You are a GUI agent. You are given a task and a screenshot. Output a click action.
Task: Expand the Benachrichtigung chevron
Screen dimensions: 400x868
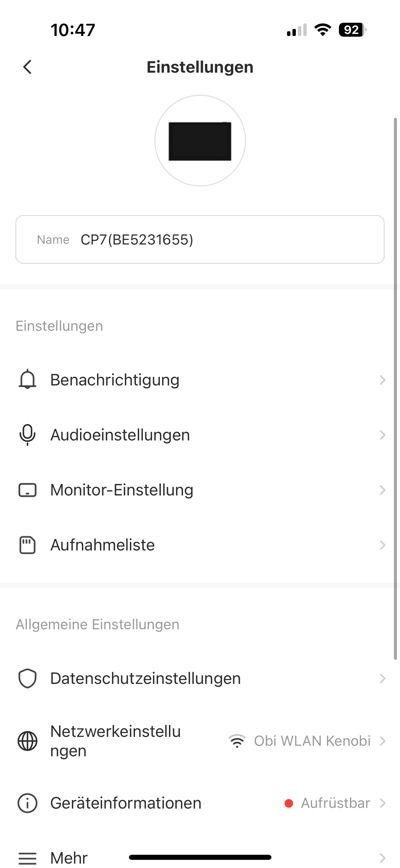(382, 380)
